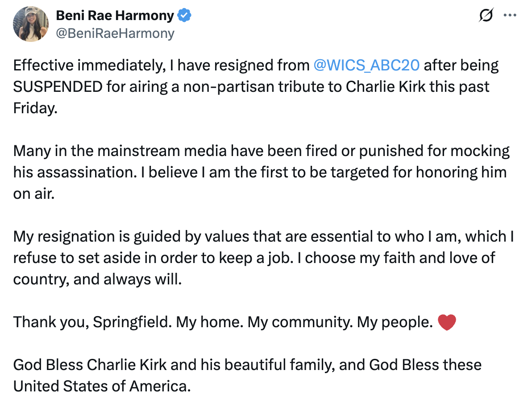Click 'country, and always will.' text

[97, 279]
